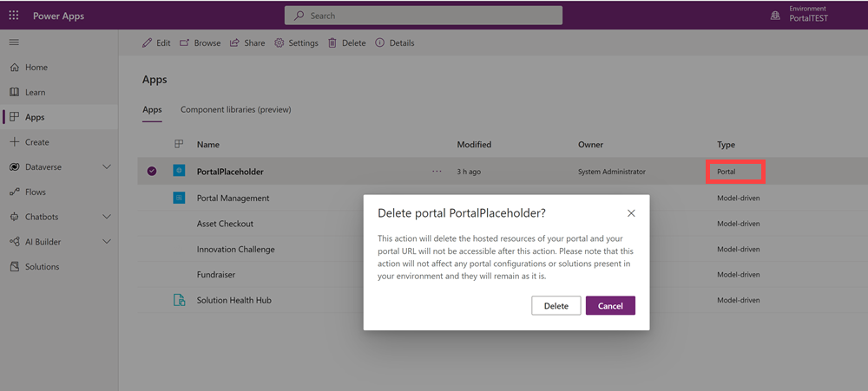Click the Edit toolbar label
Image resolution: width=868 pixels, height=391 pixels.
point(163,42)
